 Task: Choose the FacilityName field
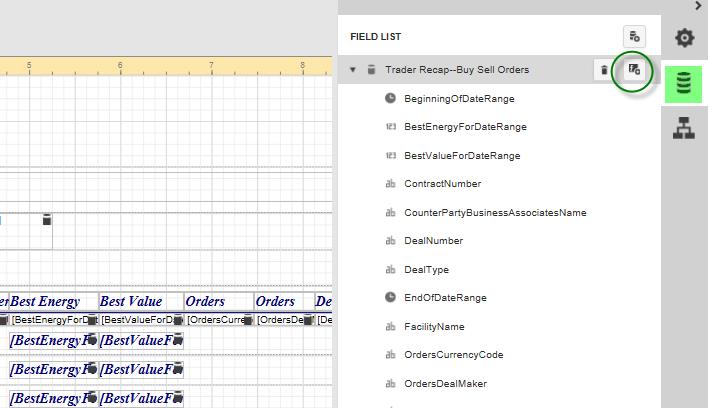point(434,327)
